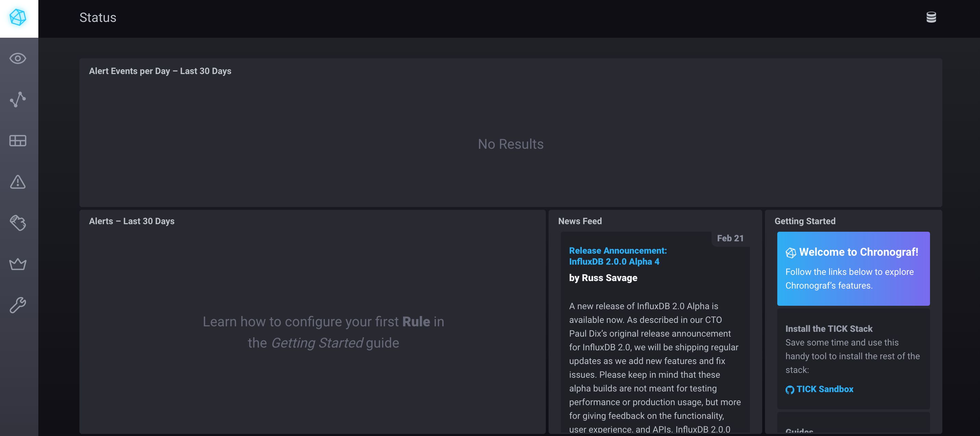Open the Configuration wrench icon

tap(18, 305)
